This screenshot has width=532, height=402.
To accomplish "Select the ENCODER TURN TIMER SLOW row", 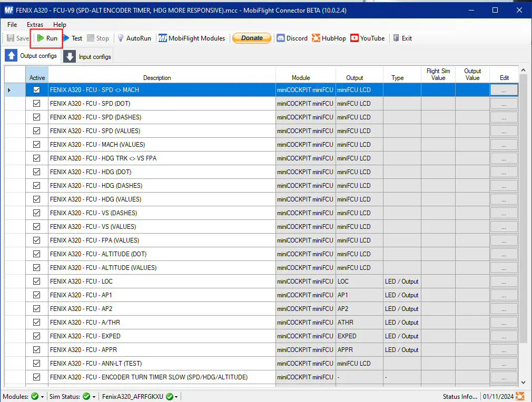I will point(162,377).
